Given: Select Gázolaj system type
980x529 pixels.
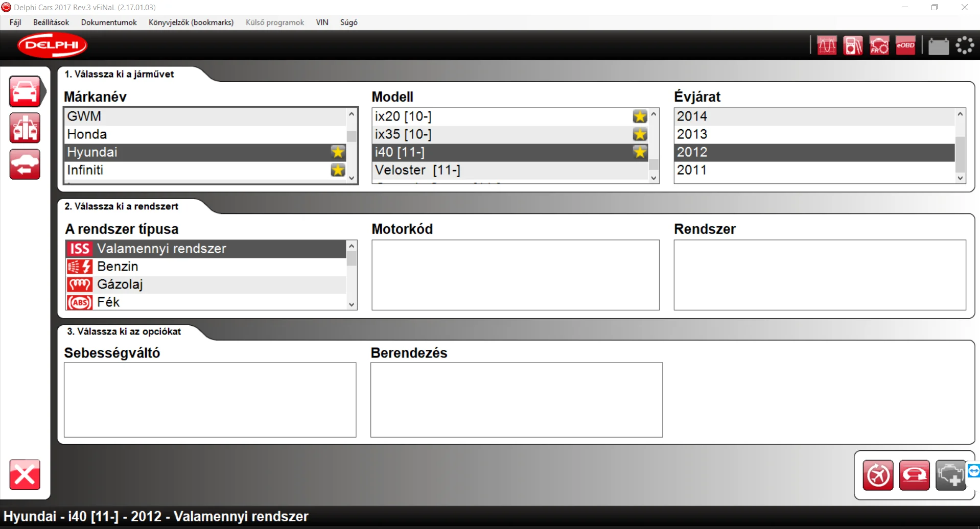Looking at the screenshot, I should pyautogui.click(x=205, y=284).
